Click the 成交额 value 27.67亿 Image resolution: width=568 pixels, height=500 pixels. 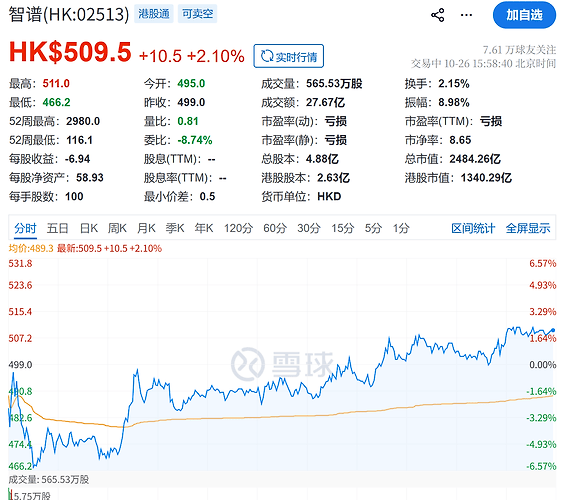(x=325, y=103)
